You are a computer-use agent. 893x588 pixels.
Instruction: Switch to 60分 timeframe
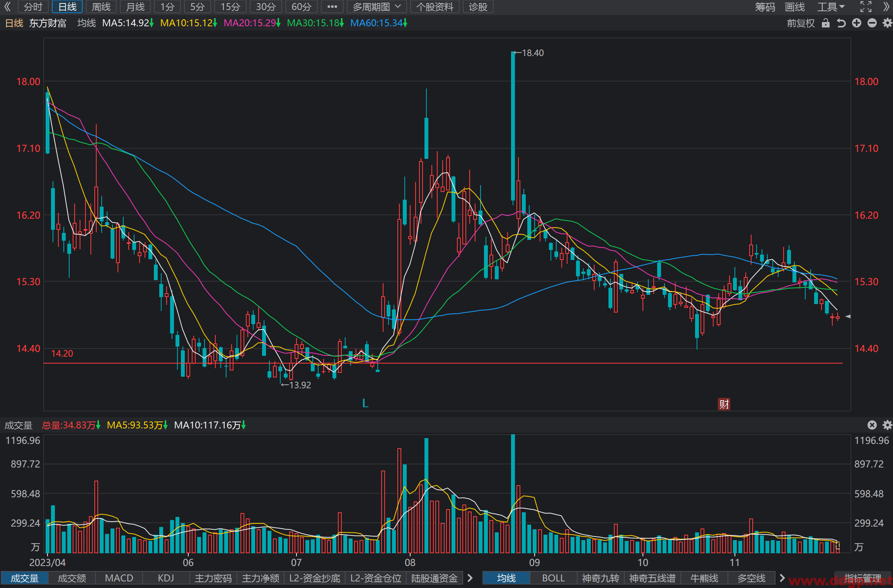(x=301, y=7)
